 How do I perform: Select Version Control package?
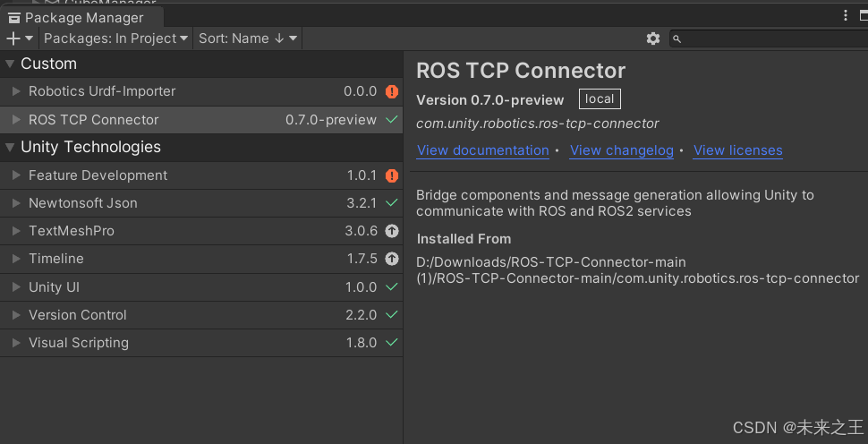click(x=201, y=314)
